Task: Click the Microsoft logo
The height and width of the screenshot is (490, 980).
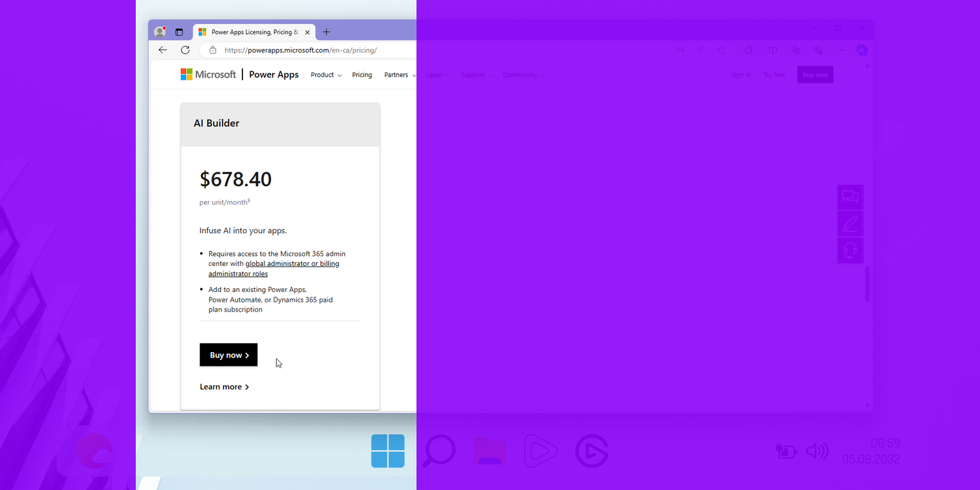Action: [208, 74]
